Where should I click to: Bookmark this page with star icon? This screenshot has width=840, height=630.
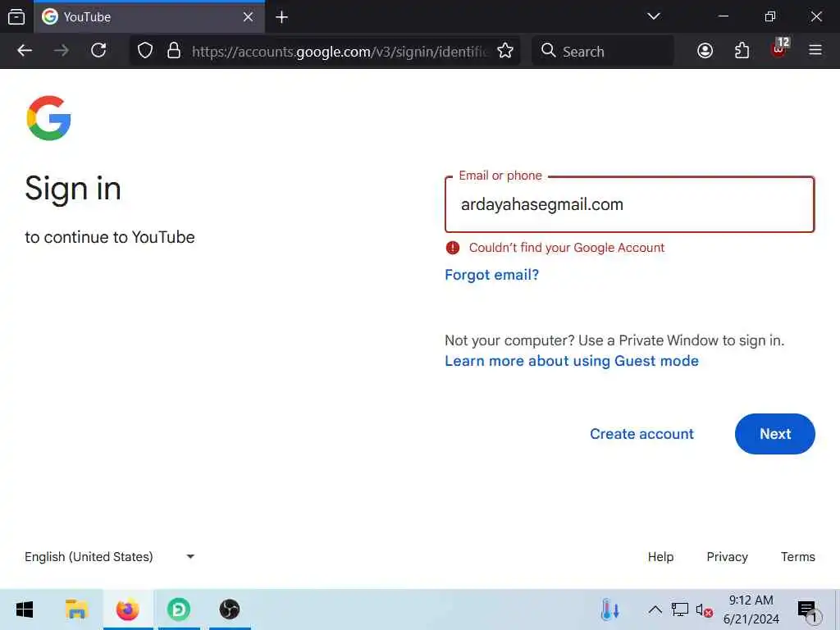[504, 51]
